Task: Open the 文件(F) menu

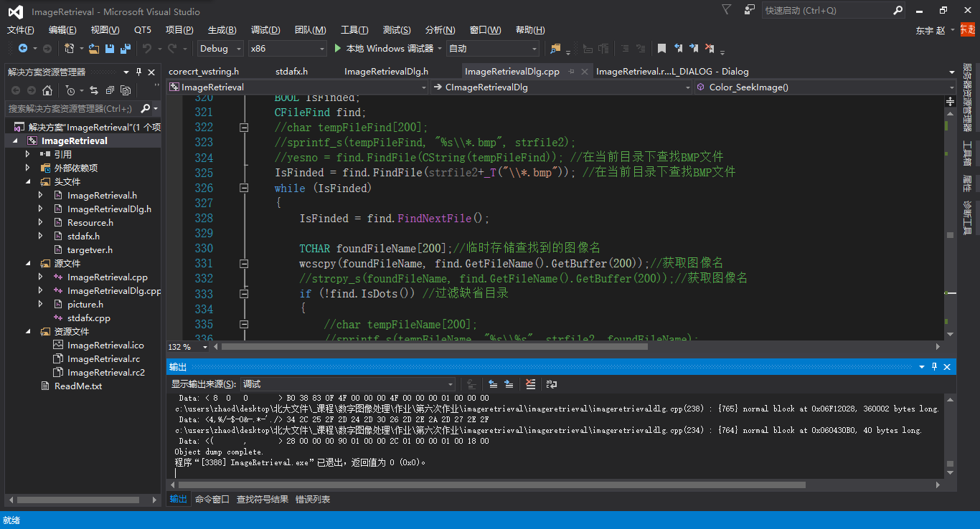Action: coord(21,29)
